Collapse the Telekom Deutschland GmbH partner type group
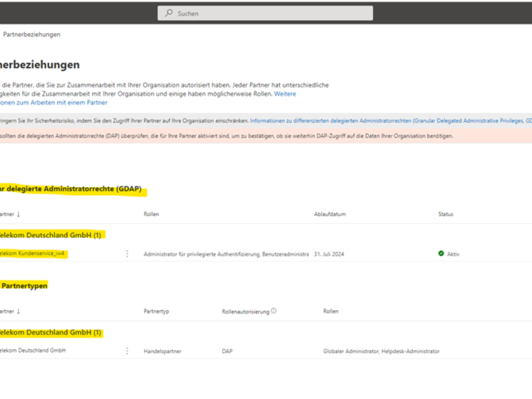Screen dimensions: 532x399 pos(50,332)
